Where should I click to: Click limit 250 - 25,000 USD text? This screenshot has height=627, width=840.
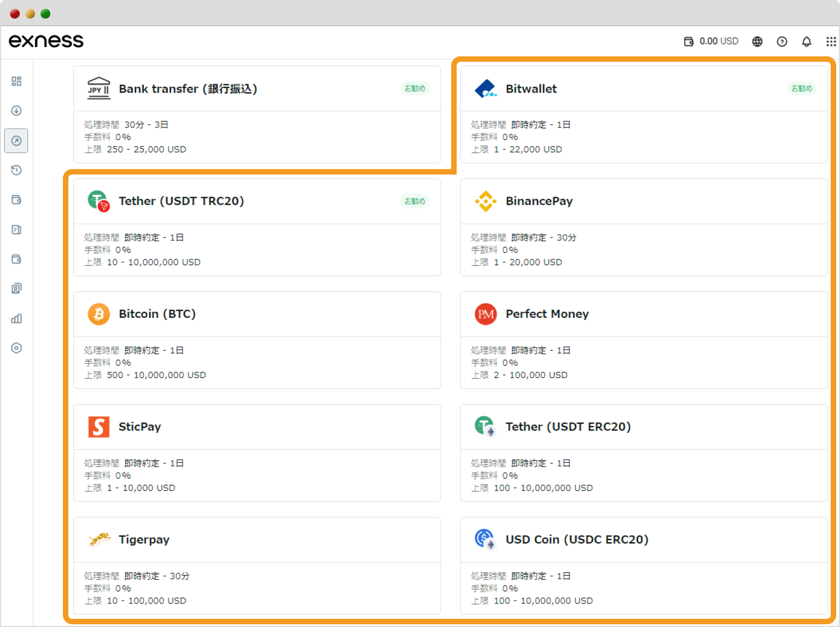tap(147, 149)
